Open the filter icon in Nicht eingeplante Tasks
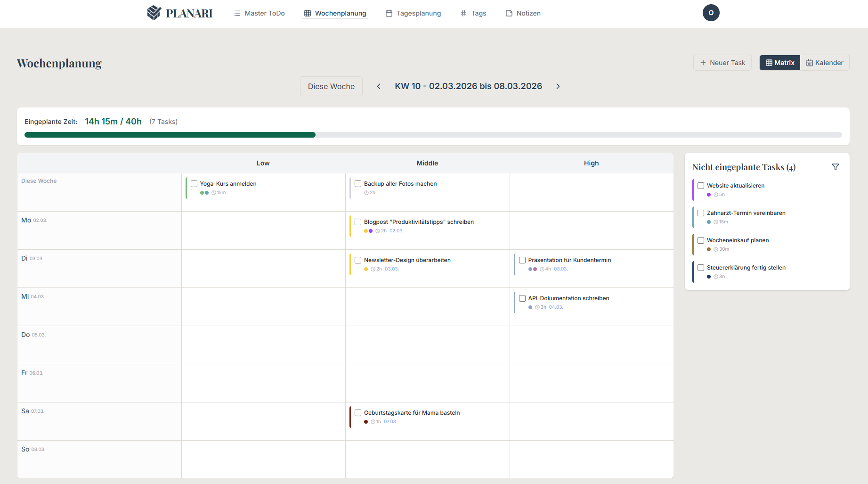The height and width of the screenshot is (484, 868). point(836,167)
